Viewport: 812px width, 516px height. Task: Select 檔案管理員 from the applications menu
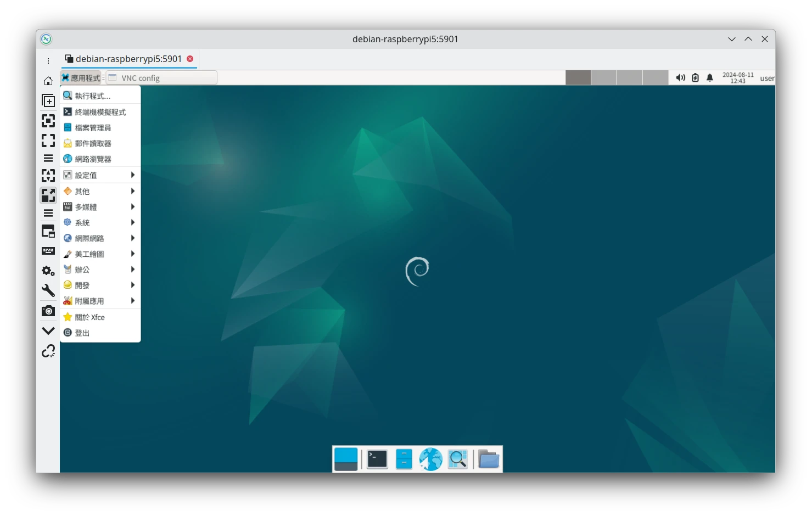pyautogui.click(x=93, y=128)
